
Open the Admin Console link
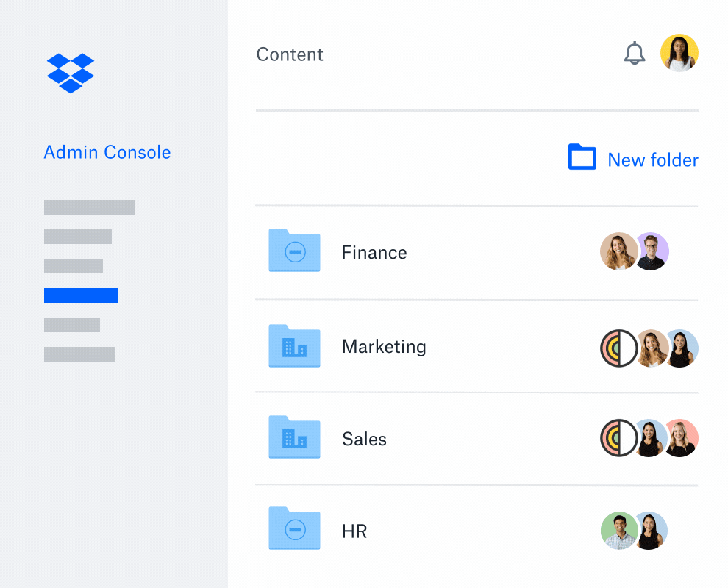[107, 152]
